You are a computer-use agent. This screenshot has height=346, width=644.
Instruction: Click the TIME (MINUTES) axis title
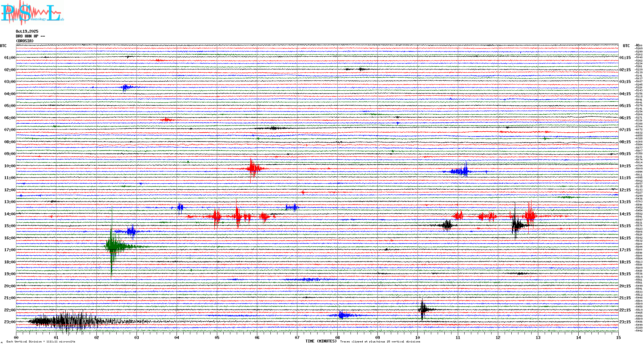(321, 341)
